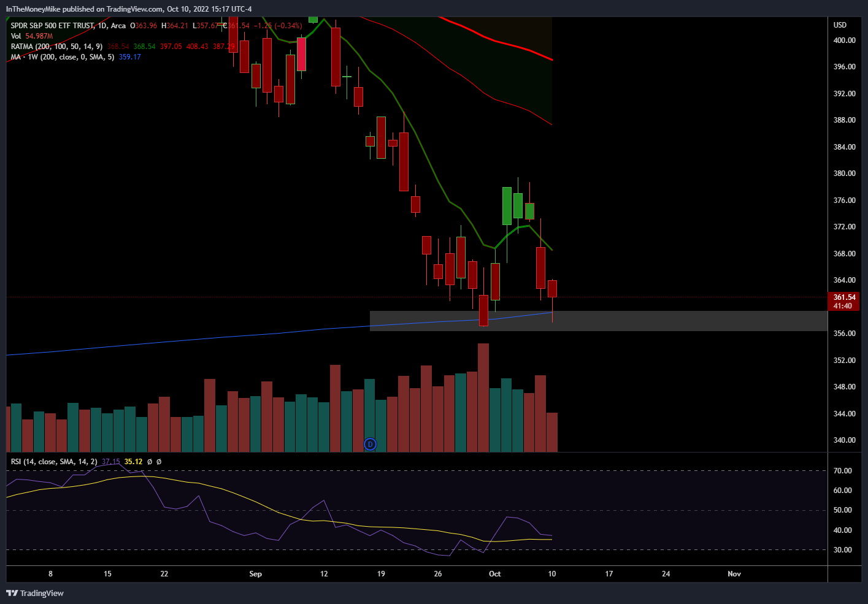Click the 396.00 price axis label
The image size is (868, 604).
point(845,67)
